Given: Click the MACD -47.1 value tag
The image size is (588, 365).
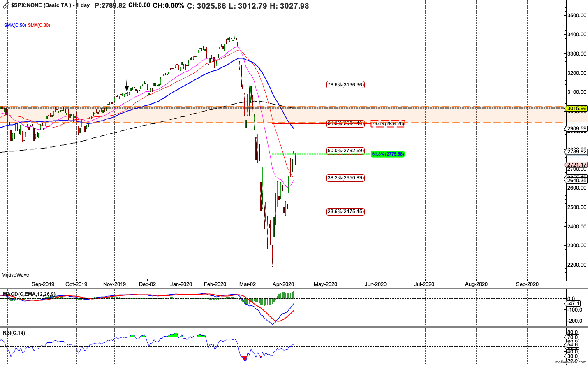Looking at the screenshot, I should [x=574, y=304].
